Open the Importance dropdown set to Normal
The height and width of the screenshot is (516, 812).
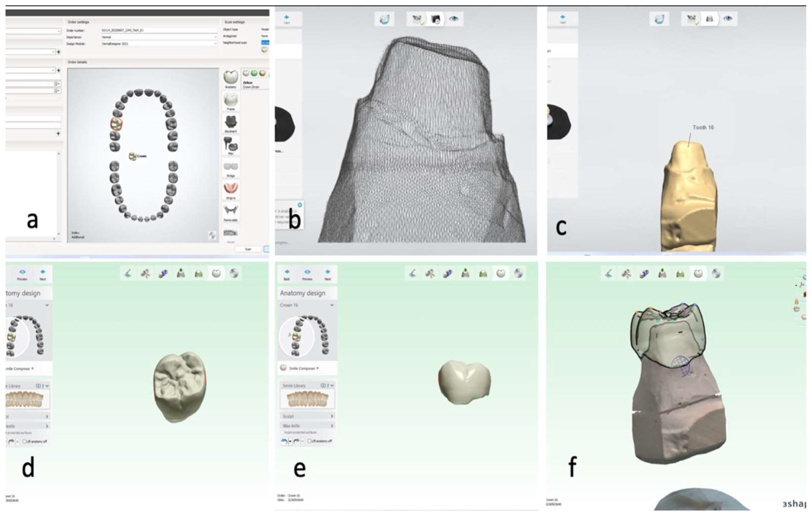(159, 37)
